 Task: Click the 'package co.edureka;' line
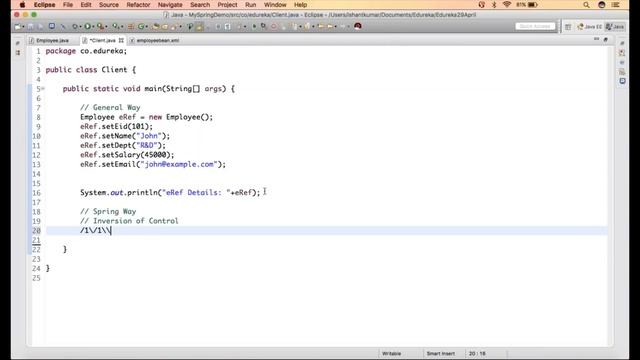86,51
